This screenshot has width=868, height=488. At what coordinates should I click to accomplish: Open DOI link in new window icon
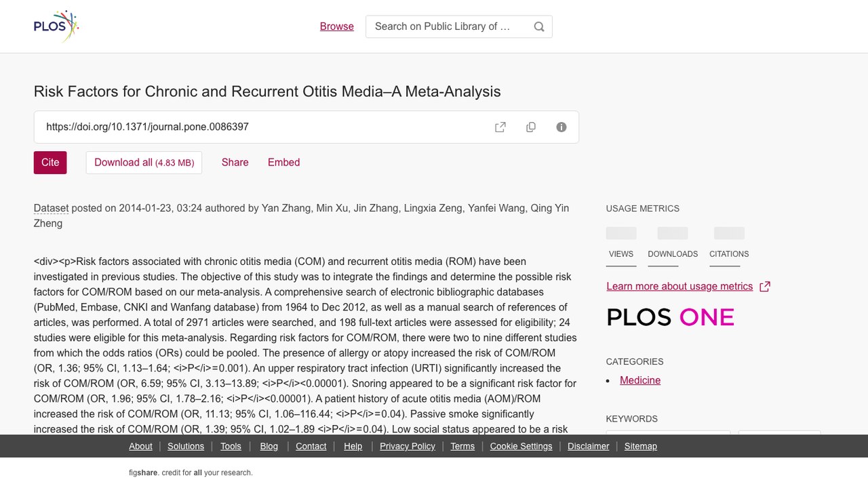click(500, 127)
